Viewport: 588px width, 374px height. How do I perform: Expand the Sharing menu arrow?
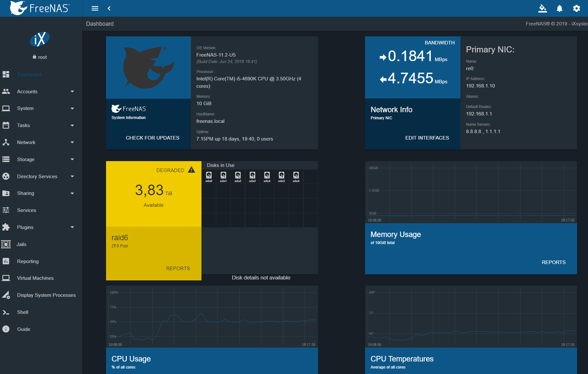coord(72,193)
